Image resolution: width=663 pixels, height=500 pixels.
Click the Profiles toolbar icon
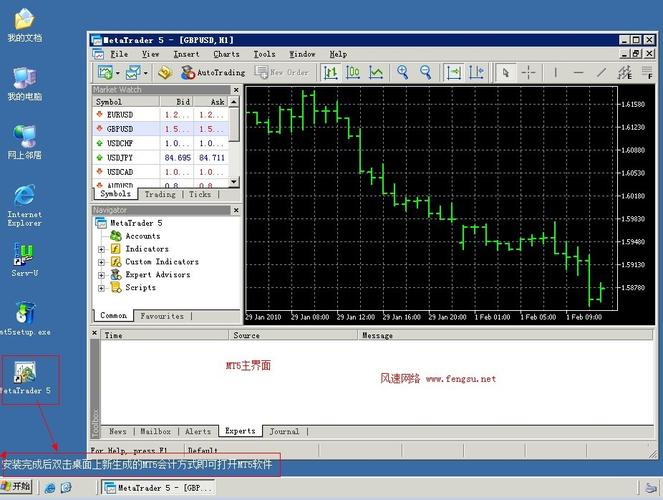pyautogui.click(x=133, y=73)
